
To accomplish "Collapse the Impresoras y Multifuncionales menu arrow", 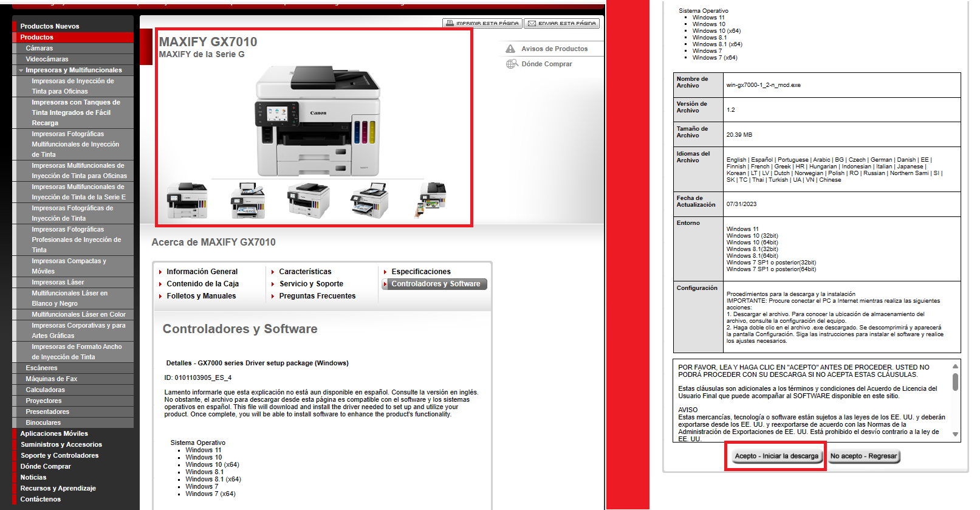I will click(21, 71).
